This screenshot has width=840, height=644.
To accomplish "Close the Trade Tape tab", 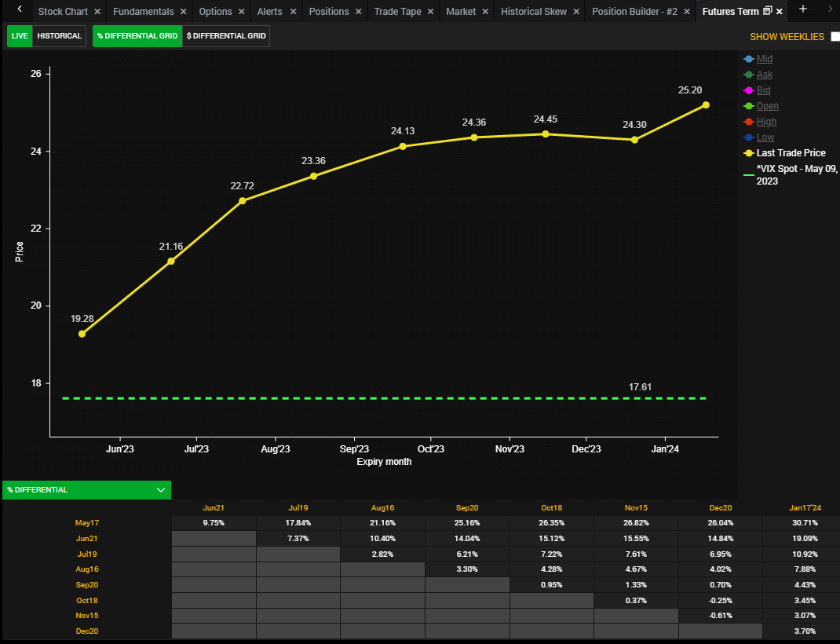I will pos(430,11).
